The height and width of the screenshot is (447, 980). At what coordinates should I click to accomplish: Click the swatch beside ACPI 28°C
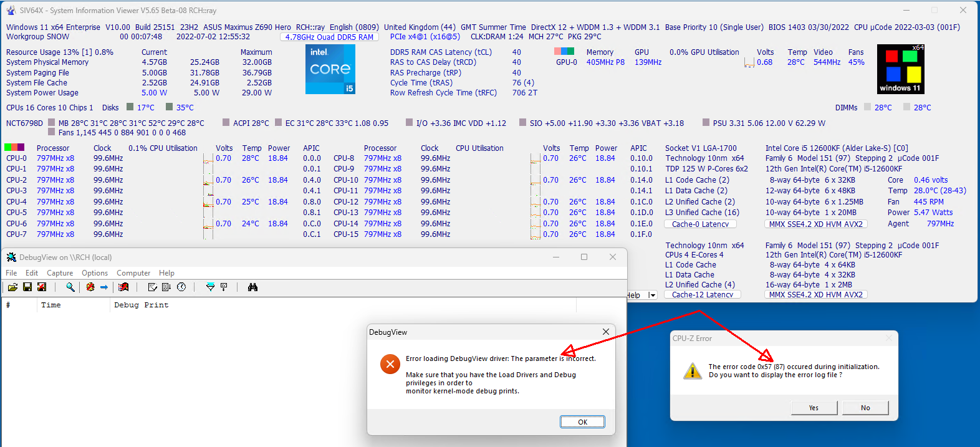pos(226,122)
